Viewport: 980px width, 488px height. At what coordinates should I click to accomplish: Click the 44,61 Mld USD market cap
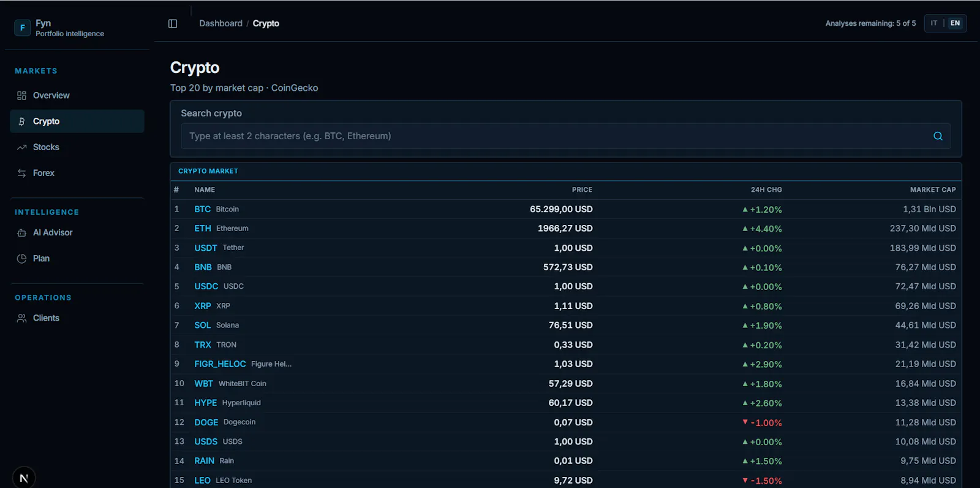(x=925, y=325)
